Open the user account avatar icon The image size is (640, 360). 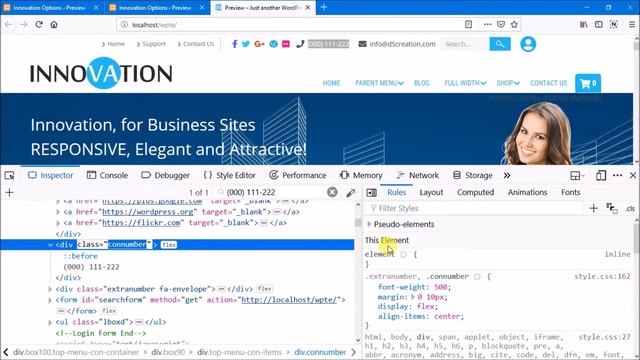coord(528,44)
